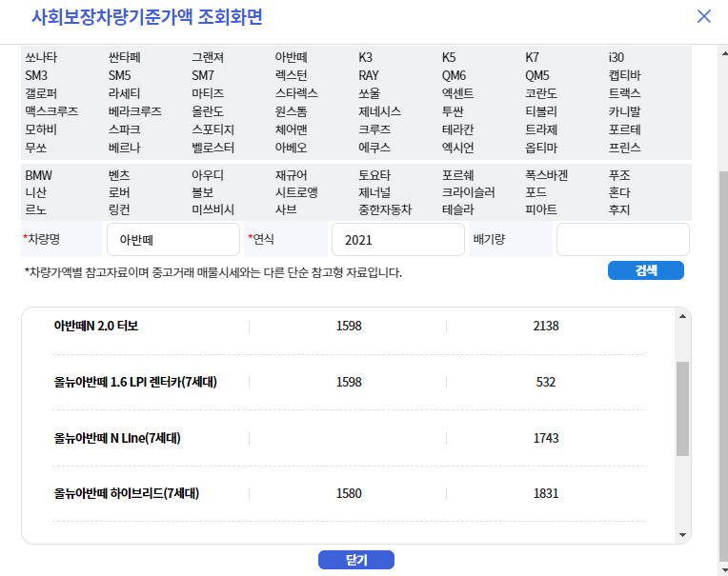Click the 2138 price value
Viewport: 728px width, 576px height.
coord(546,326)
